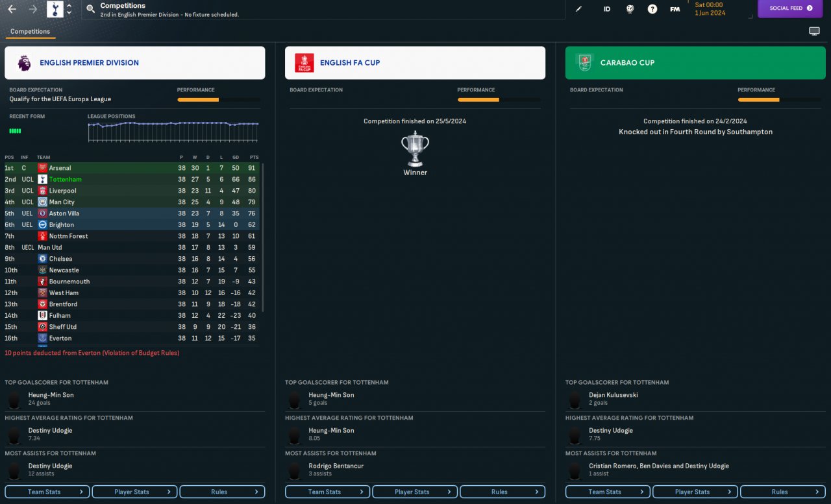The image size is (831, 504).
Task: Click the FA Cup Winner trophy icon
Action: pyautogui.click(x=415, y=149)
